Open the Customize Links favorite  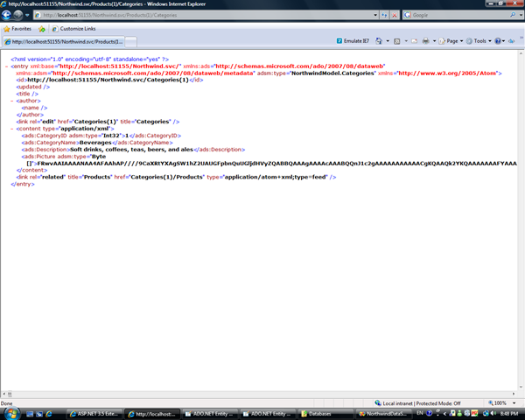pos(74,29)
